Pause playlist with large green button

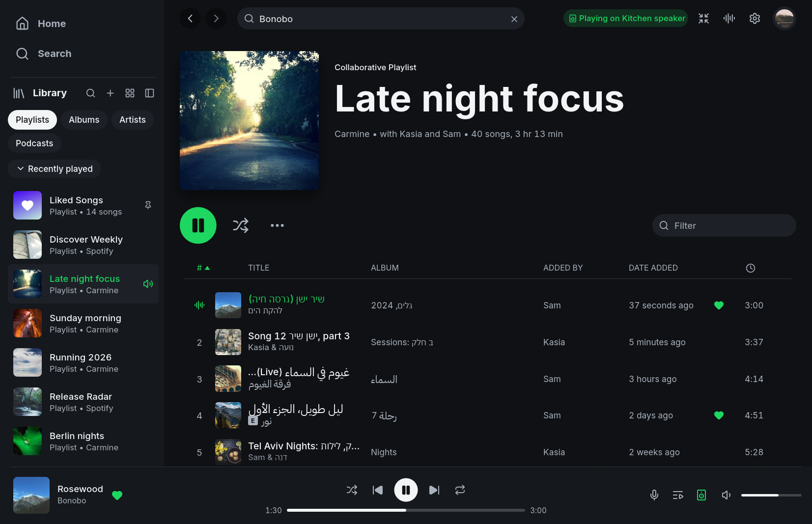(x=198, y=225)
